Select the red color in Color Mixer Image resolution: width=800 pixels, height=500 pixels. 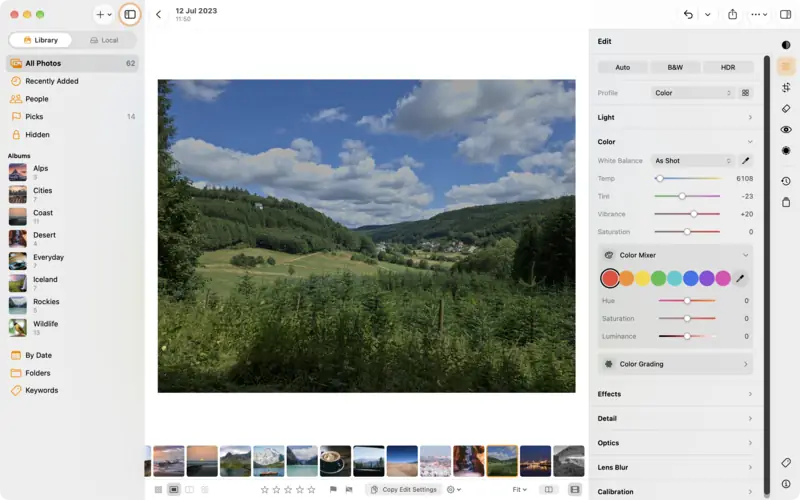click(x=610, y=278)
